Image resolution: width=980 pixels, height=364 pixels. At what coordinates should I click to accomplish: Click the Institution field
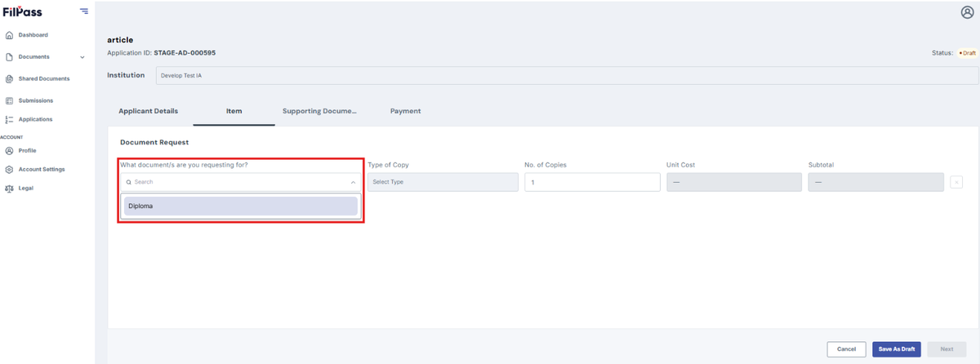coord(567,76)
